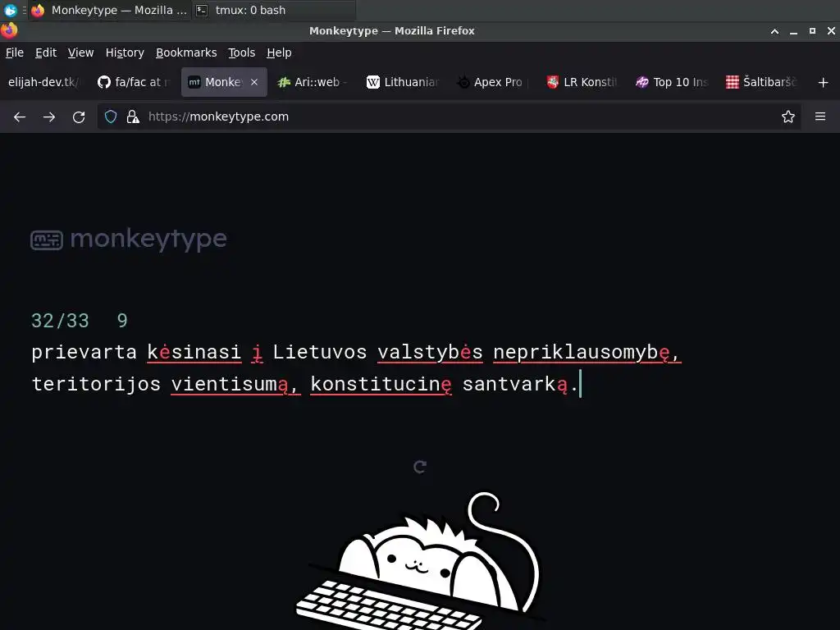Image resolution: width=840 pixels, height=630 pixels.
Task: Click the word Lietuvos
Action: (x=320, y=352)
